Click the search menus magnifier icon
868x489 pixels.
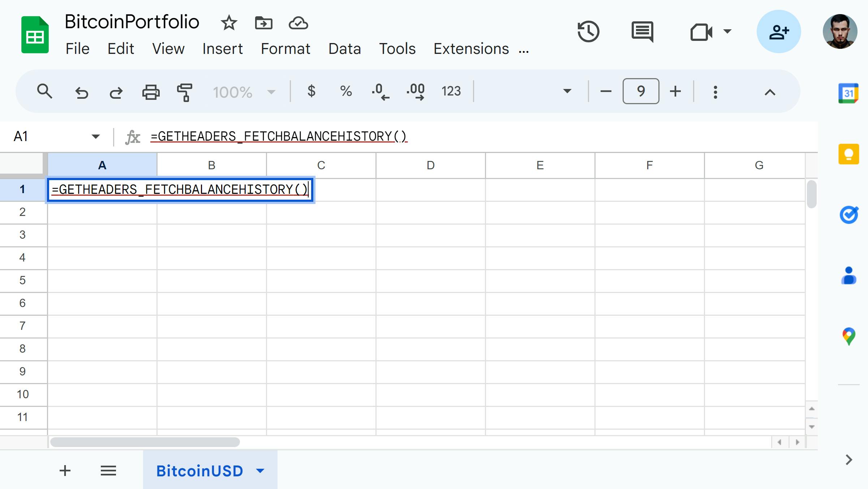44,92
